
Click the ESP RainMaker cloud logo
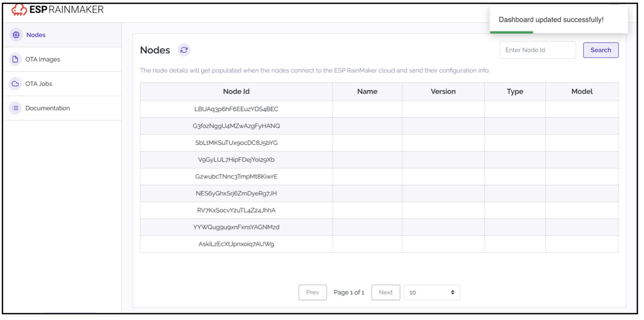[x=19, y=9]
